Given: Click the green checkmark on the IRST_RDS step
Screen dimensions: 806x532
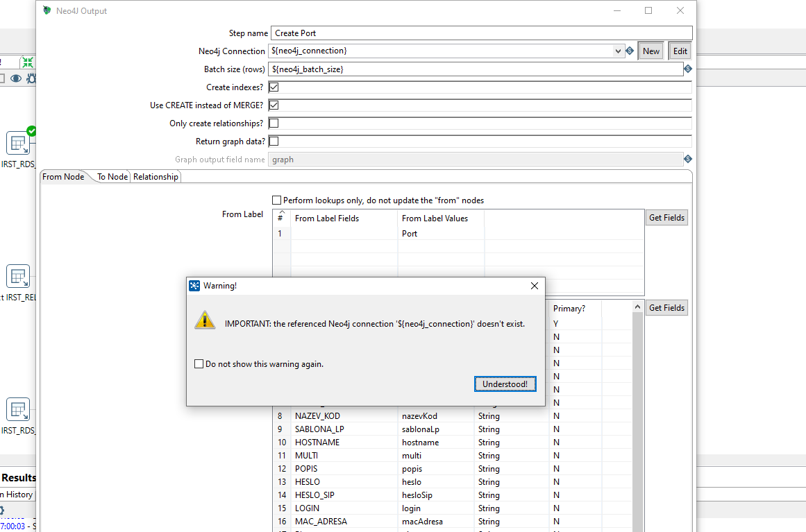Looking at the screenshot, I should (x=30, y=130).
